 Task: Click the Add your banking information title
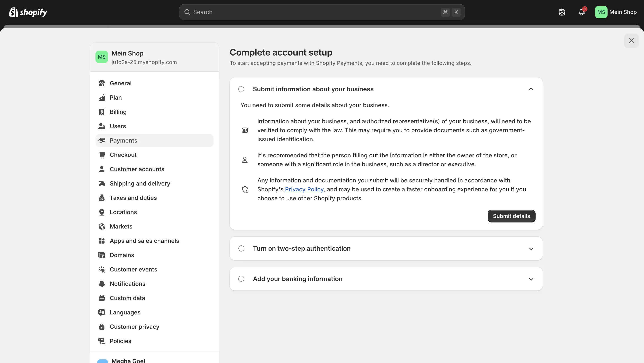pyautogui.click(x=297, y=279)
